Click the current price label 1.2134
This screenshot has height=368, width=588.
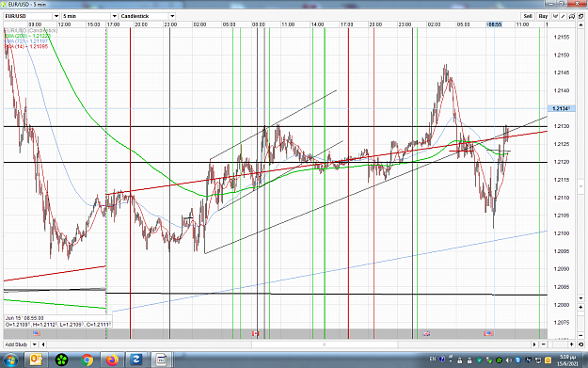tap(561, 108)
